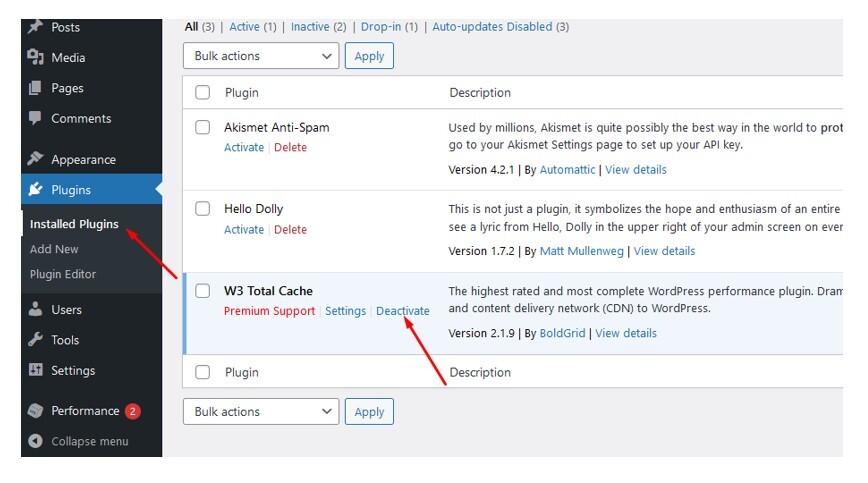The image size is (868, 483).
Task: Open Add New plugin submenu item
Action: [x=54, y=249]
